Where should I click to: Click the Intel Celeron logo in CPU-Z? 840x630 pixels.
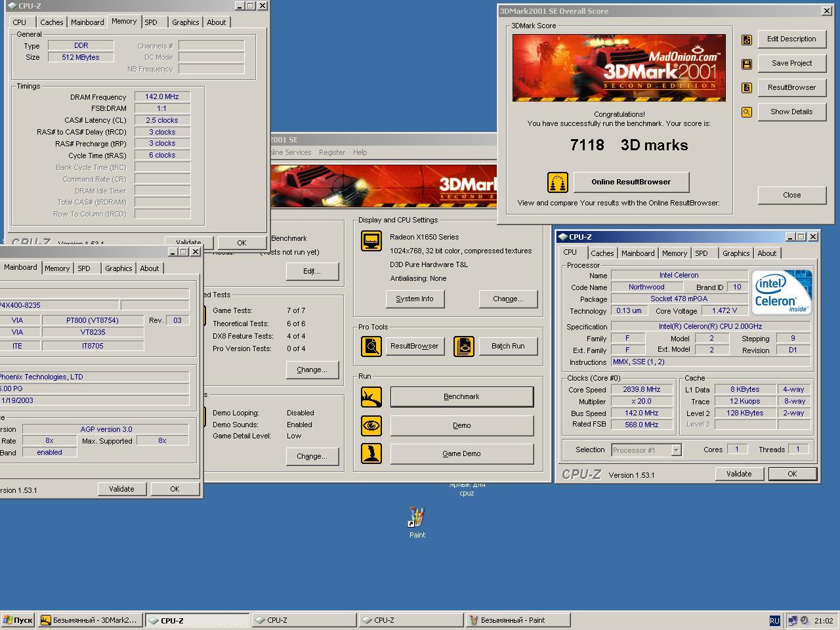click(x=782, y=292)
